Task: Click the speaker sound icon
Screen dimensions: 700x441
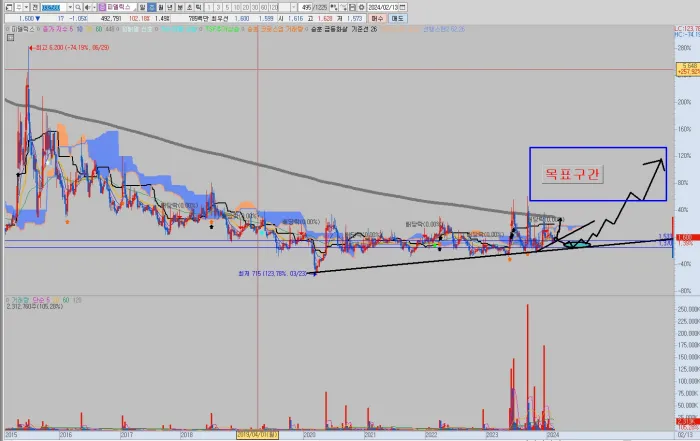Action: [87, 7]
